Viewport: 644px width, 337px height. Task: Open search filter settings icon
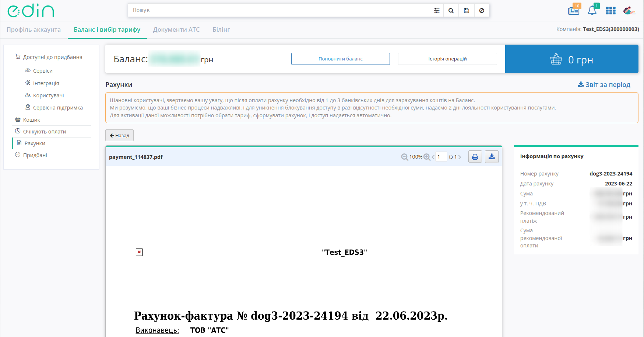[437, 10]
